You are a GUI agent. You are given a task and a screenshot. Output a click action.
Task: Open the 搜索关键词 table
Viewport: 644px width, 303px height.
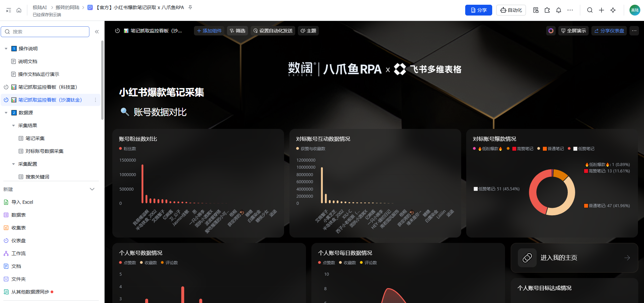click(37, 177)
